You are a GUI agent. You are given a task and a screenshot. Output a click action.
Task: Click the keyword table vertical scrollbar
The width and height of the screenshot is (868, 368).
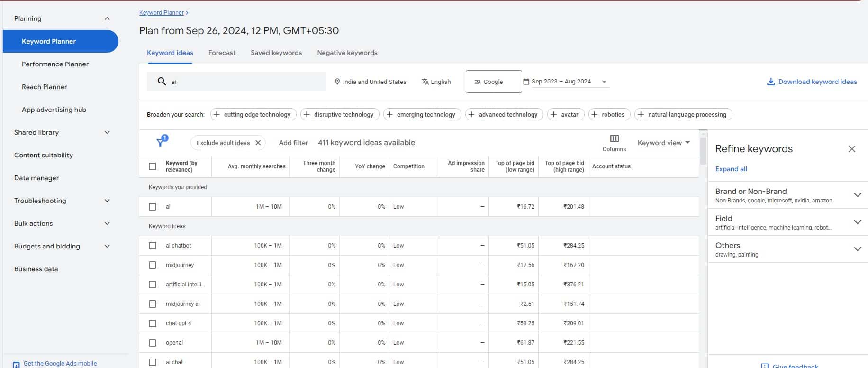(703, 151)
